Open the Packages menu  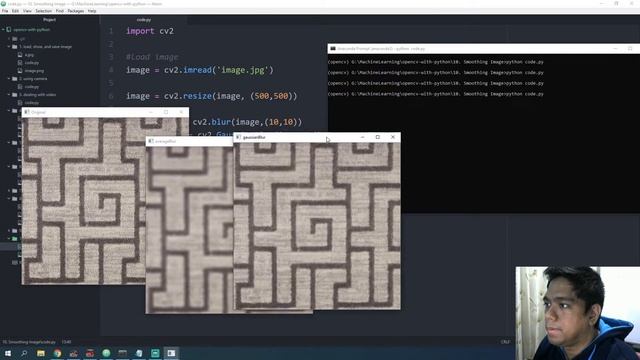(x=76, y=11)
